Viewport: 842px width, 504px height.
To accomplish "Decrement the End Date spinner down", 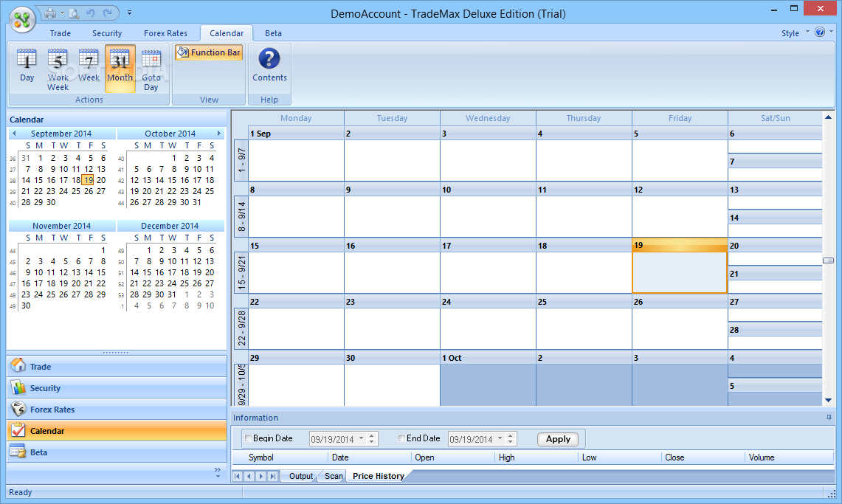I will 511,442.
